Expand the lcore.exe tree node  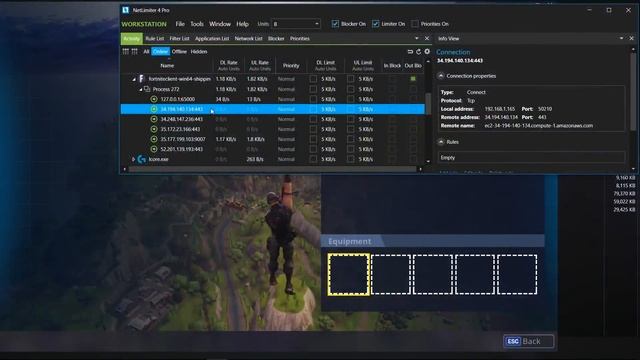click(133, 159)
